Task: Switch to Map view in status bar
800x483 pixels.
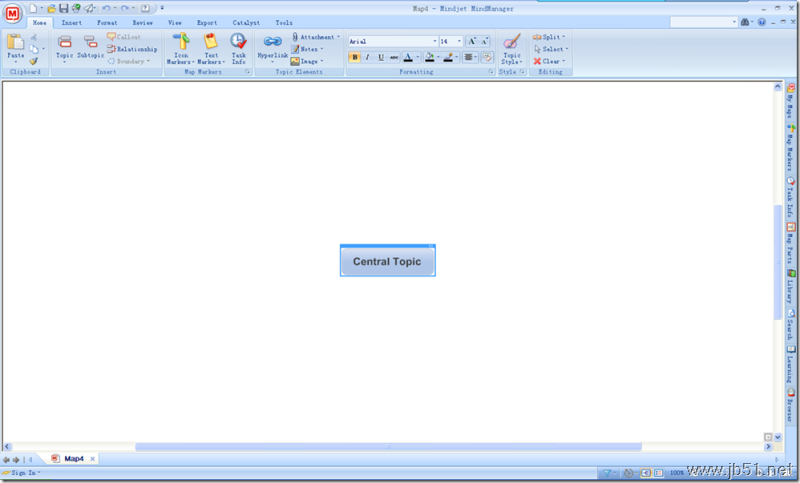Action: (645, 473)
